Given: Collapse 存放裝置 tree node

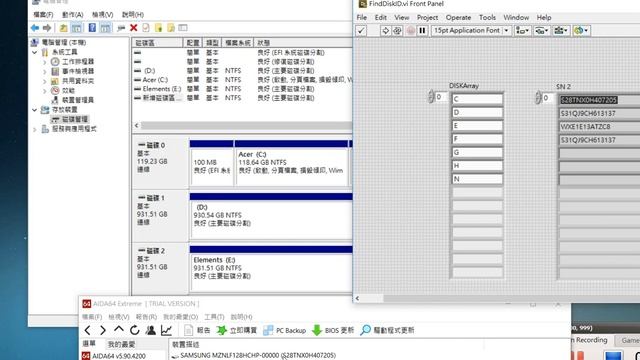Looking at the screenshot, I should coord(35,110).
